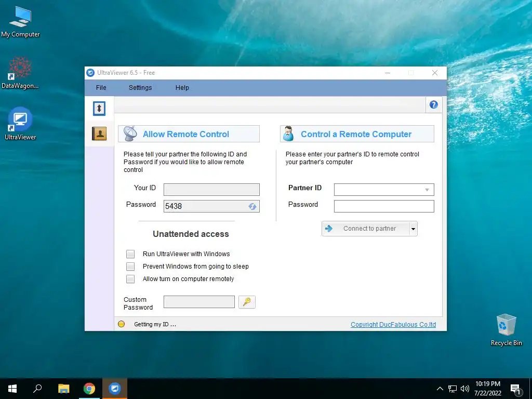
Task: Select the My Computer desktop icon
Action: (20, 21)
